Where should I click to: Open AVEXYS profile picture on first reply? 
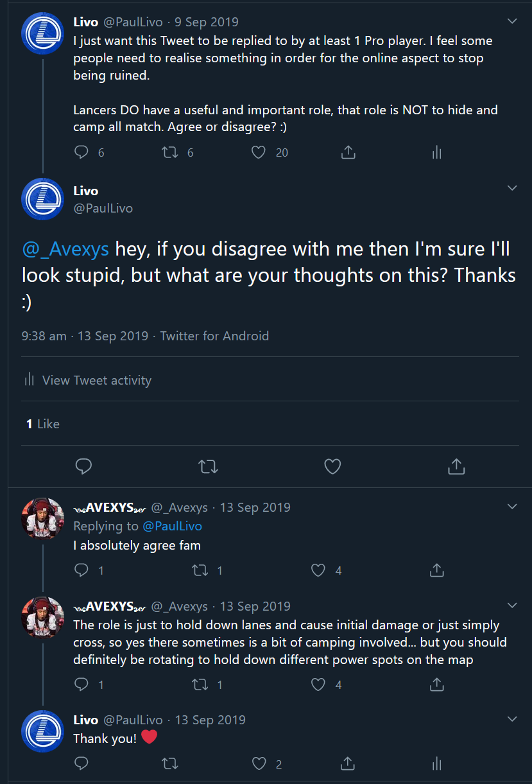[x=43, y=518]
